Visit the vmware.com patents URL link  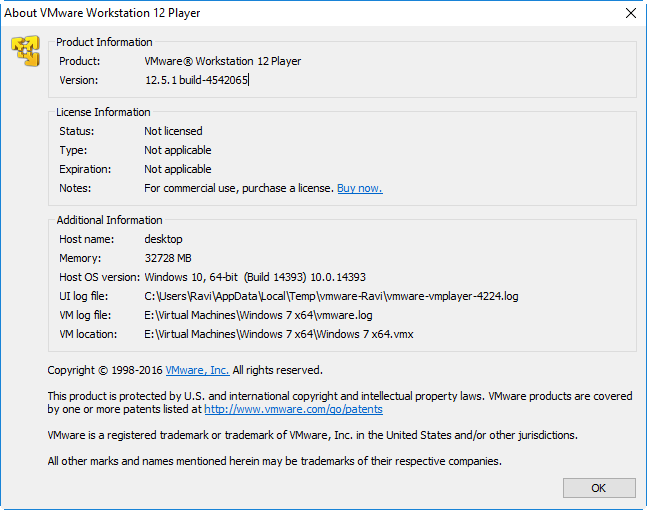(293, 409)
